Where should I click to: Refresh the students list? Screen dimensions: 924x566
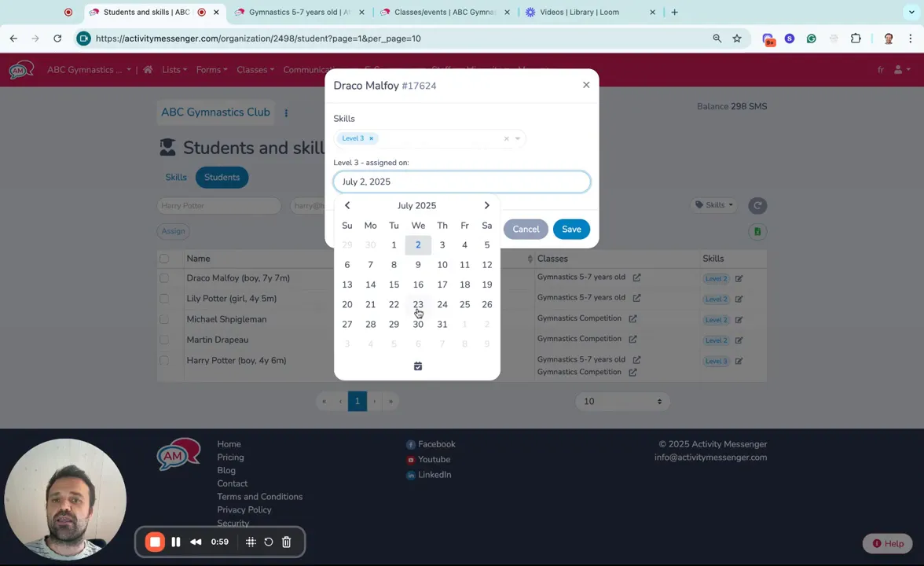tap(757, 205)
